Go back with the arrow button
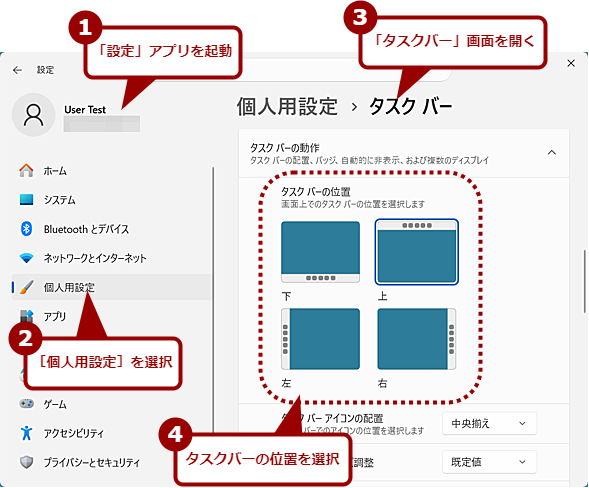Image resolution: width=589 pixels, height=488 pixels. point(17,70)
